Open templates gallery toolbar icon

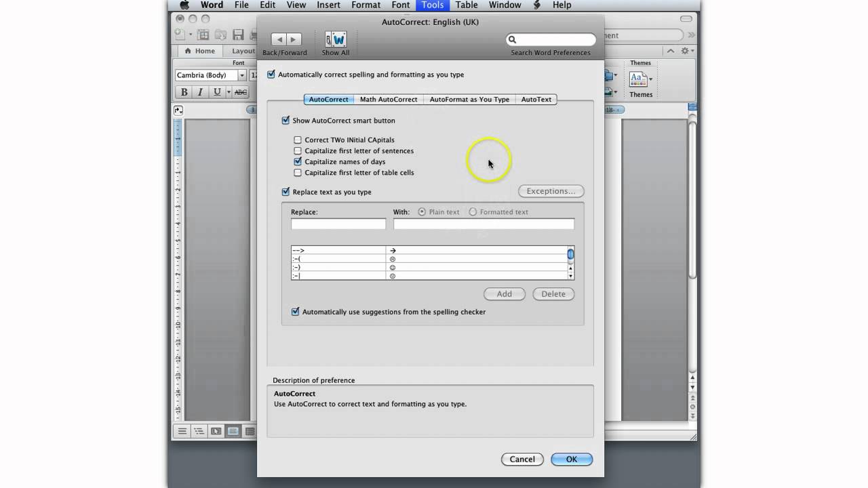(203, 35)
